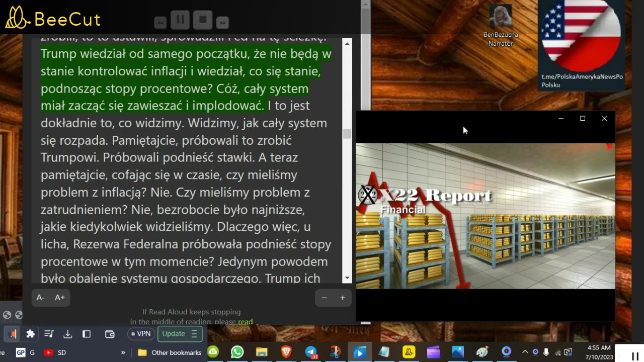Open the Photos app from taskbar

[458, 352]
